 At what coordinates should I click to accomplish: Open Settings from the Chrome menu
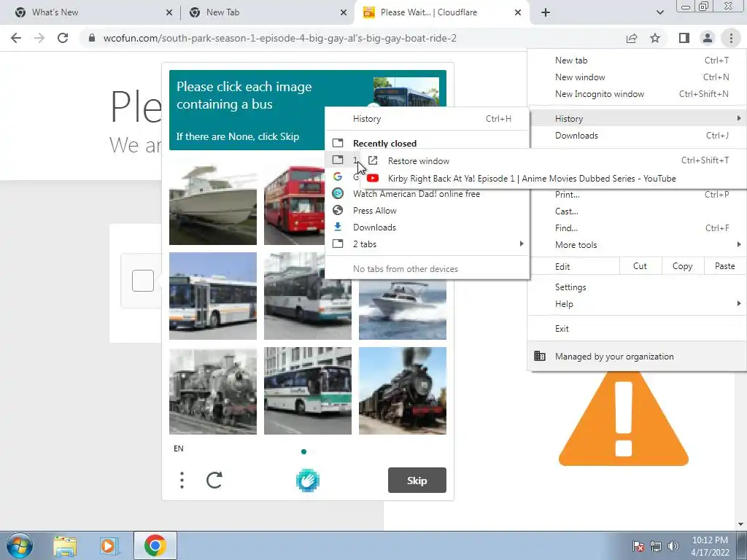click(x=637, y=287)
